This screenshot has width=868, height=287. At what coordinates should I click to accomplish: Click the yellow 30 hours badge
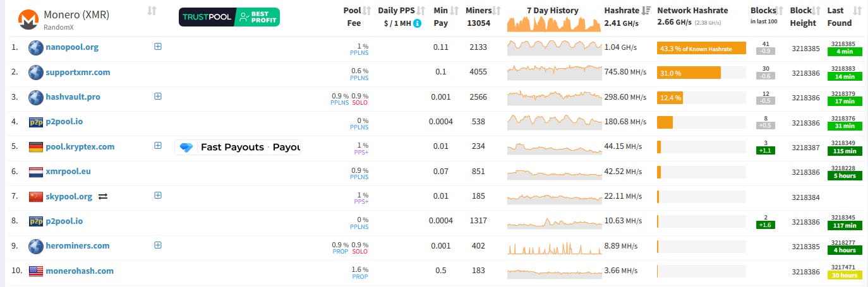845,275
